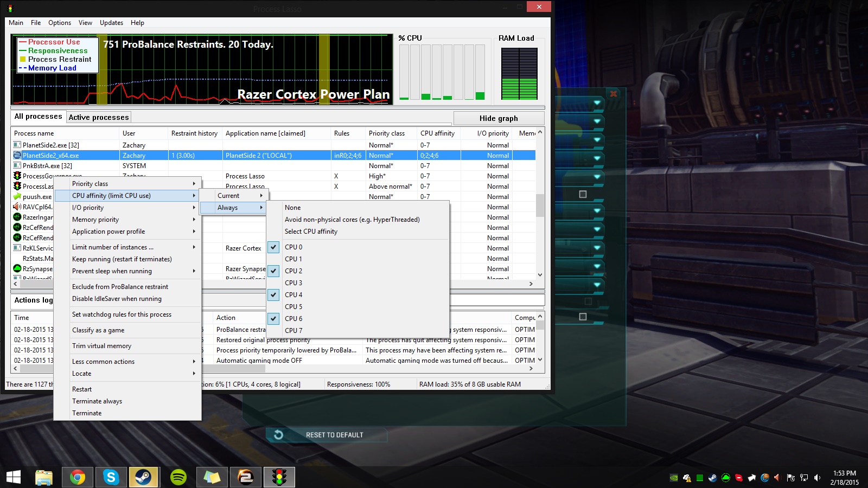868x488 pixels.
Task: Expand Application power profile submenu
Action: click(x=127, y=232)
